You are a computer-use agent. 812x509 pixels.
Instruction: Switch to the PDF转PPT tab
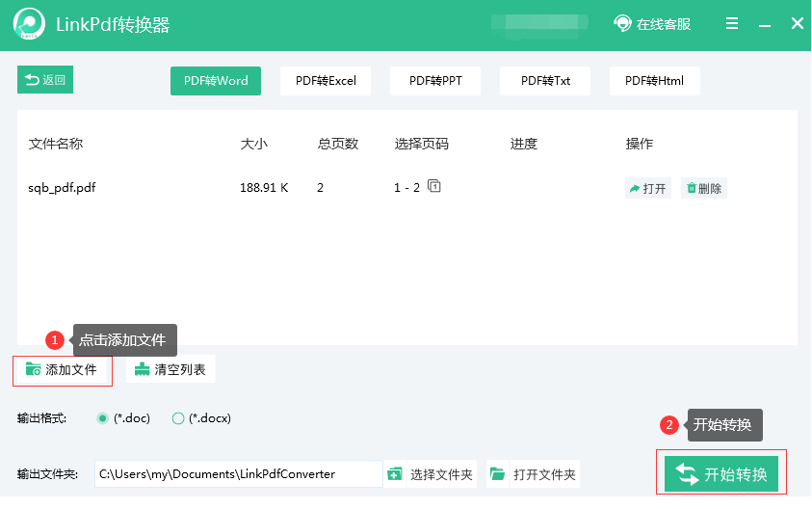tap(435, 81)
